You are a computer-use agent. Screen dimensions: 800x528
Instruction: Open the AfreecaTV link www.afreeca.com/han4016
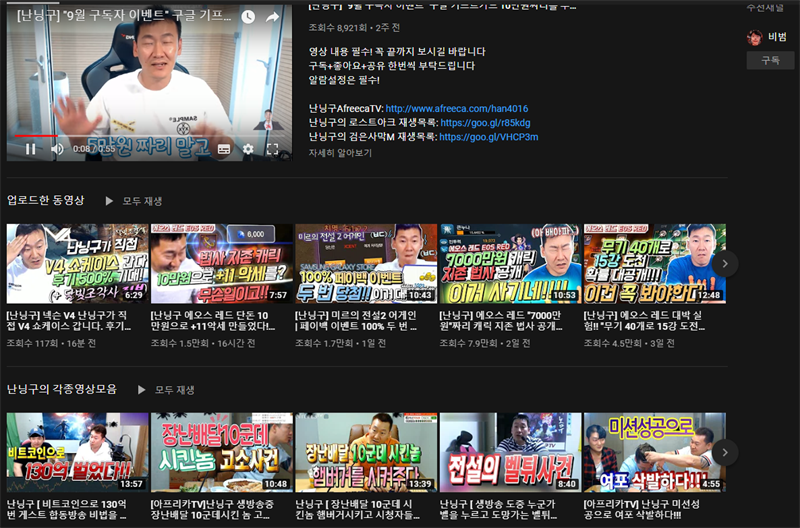(456, 108)
